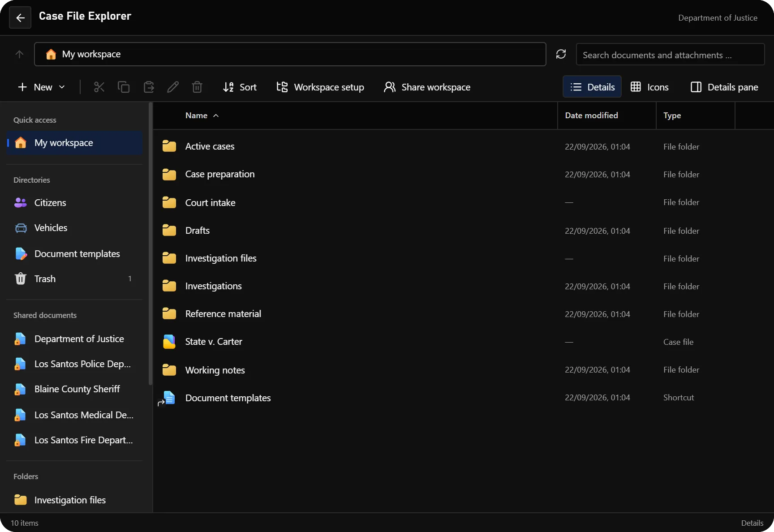Select the Active cases folder icon

point(169,146)
